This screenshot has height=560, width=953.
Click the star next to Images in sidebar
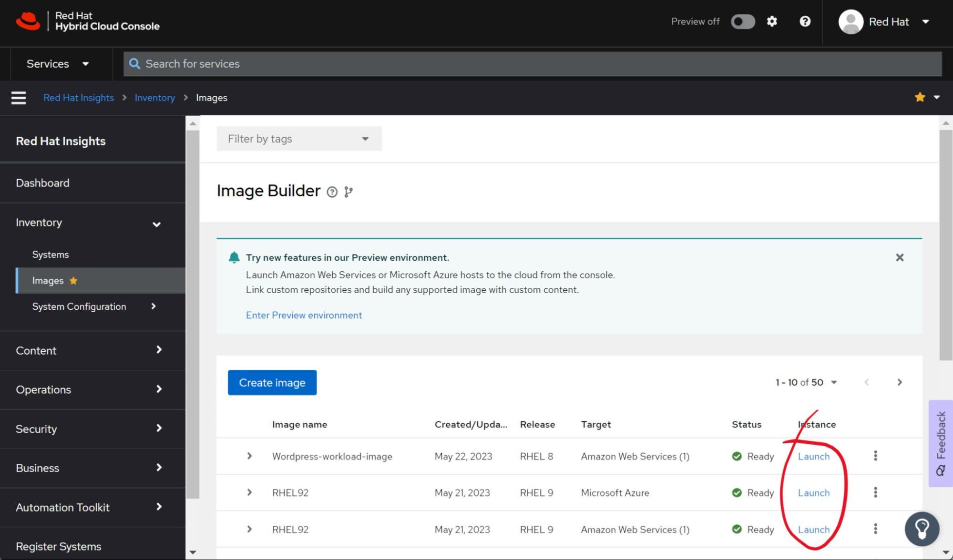point(73,281)
